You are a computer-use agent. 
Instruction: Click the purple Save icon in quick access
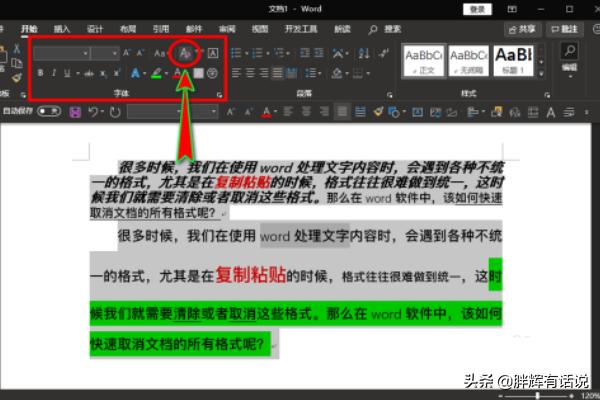pos(75,112)
